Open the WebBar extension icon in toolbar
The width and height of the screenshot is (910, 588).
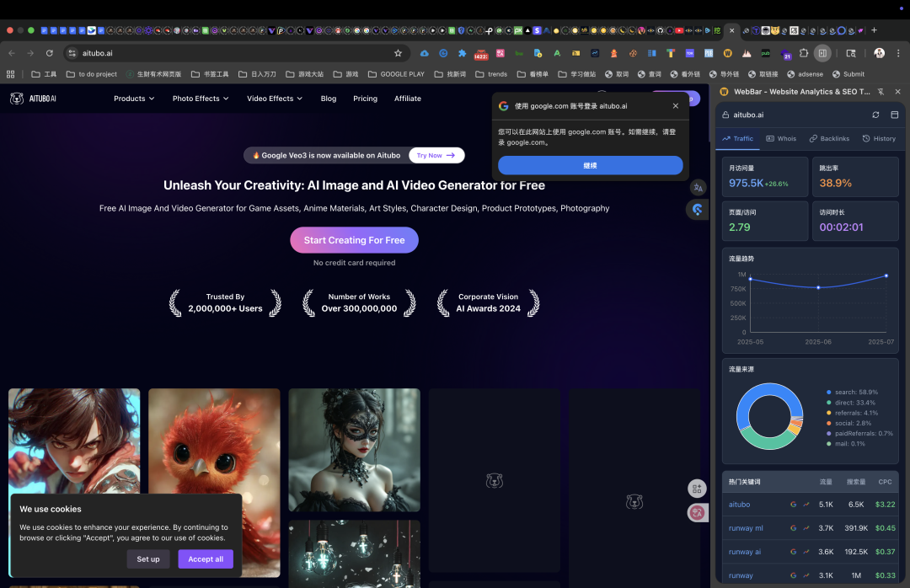(x=727, y=53)
